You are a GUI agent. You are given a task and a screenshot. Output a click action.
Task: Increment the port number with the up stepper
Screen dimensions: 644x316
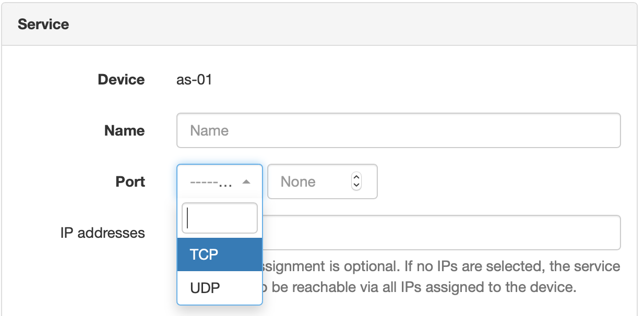355,178
